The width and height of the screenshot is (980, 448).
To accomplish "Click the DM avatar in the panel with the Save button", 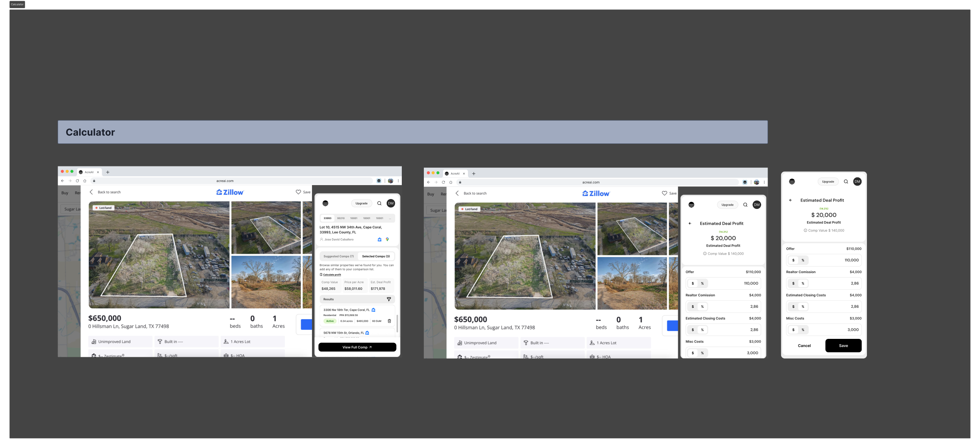I will 857,181.
